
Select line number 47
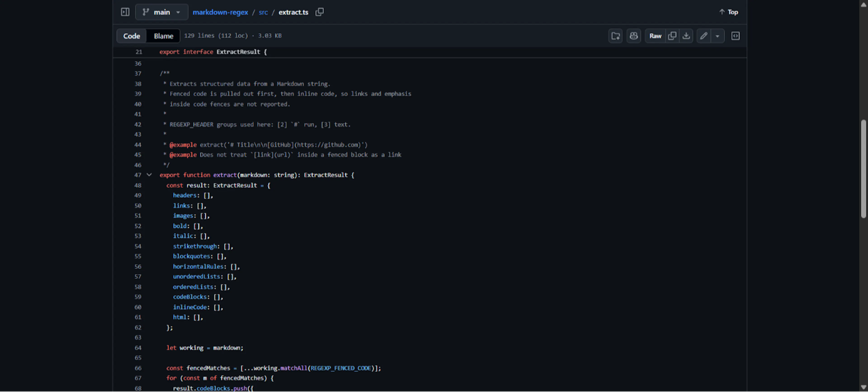pyautogui.click(x=138, y=175)
